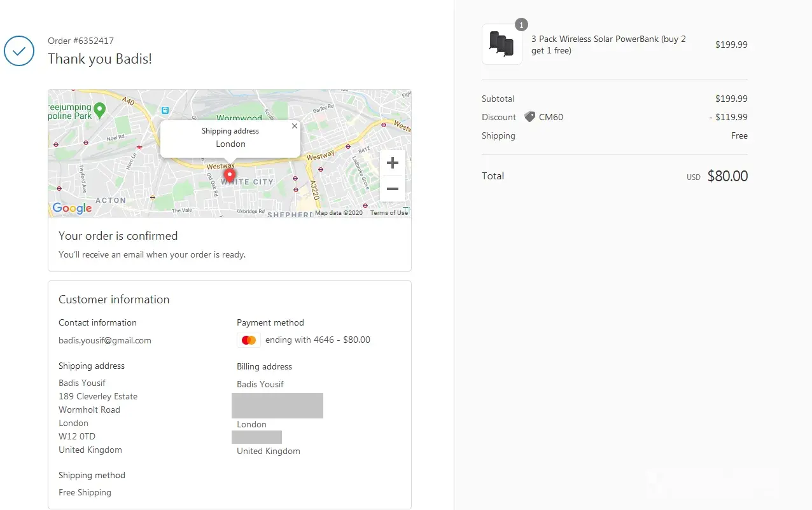Click the discount tag icon
The image size is (812, 510).
(x=529, y=117)
